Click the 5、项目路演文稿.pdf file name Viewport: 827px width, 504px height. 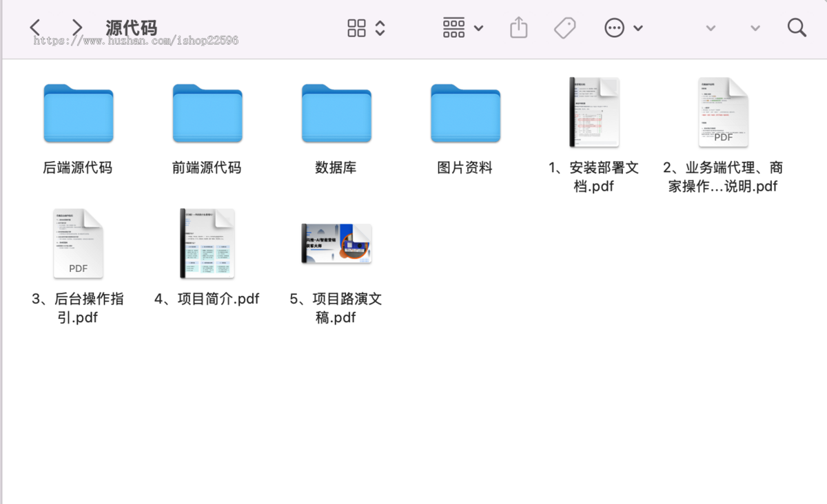[x=336, y=308]
